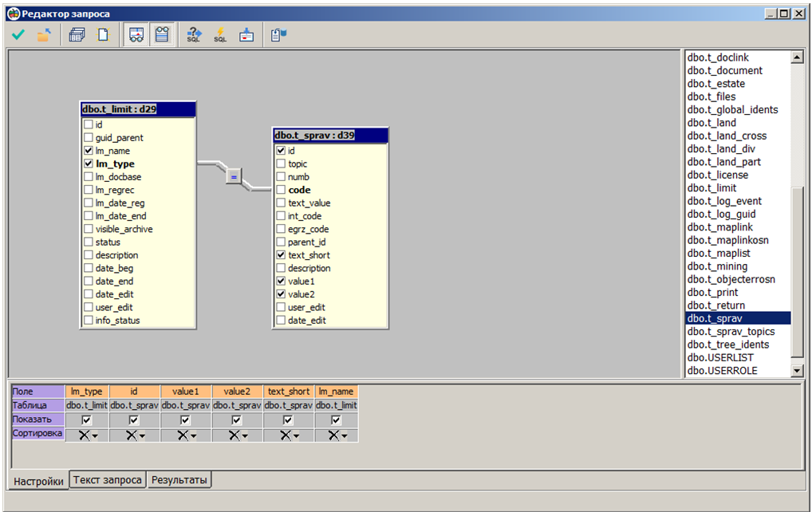Uncheck text_short field in dbo.t_sprav
The image size is (812, 512).
pos(281,255)
